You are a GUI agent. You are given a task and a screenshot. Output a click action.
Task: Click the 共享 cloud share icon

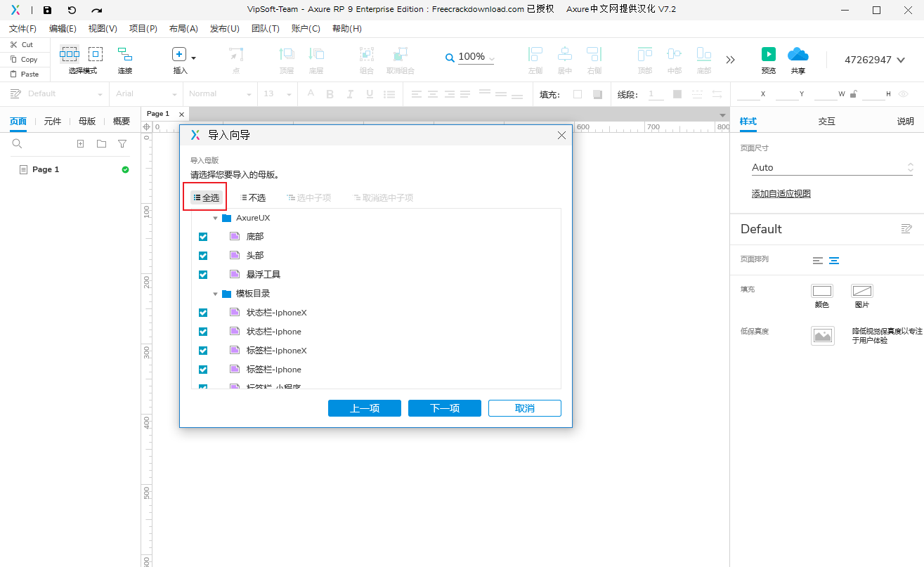[798, 54]
